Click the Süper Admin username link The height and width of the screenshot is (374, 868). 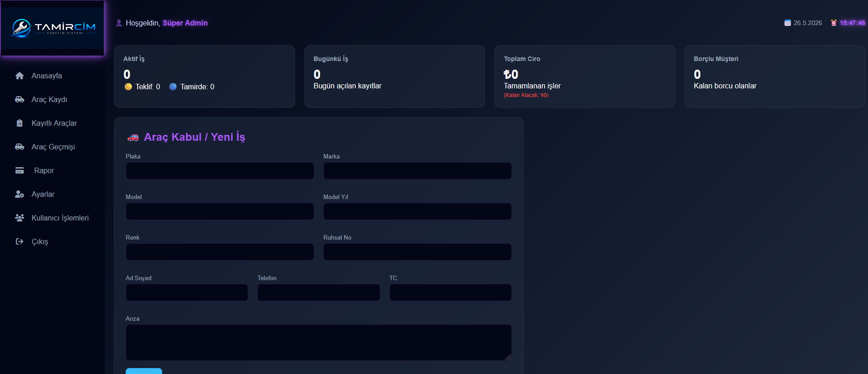185,23
